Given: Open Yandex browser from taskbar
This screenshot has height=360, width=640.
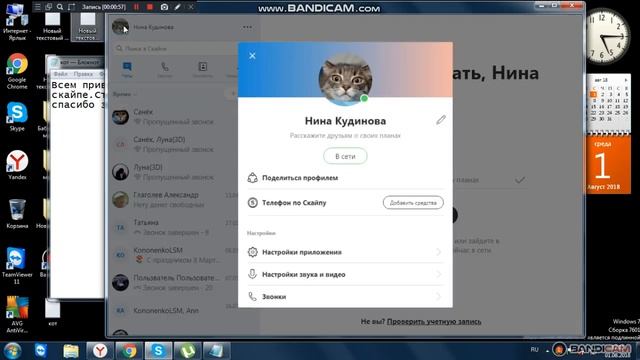Looking at the screenshot, I should tap(100, 351).
